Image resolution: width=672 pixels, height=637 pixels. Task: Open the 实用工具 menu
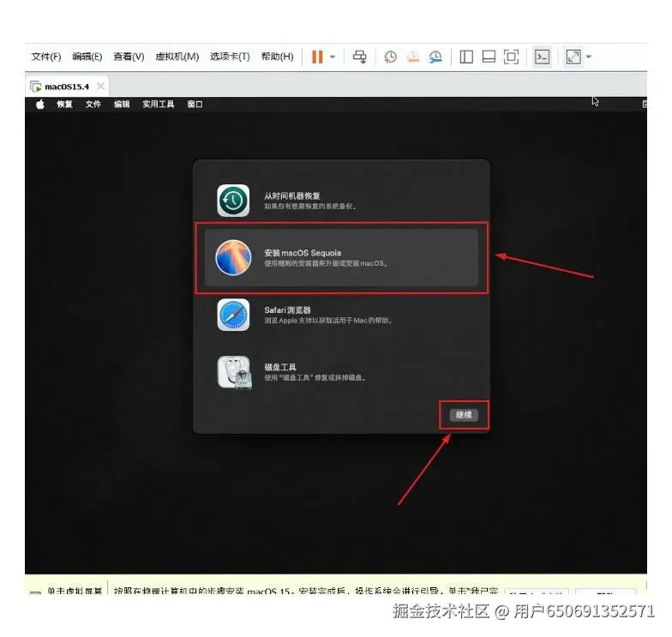(x=158, y=105)
